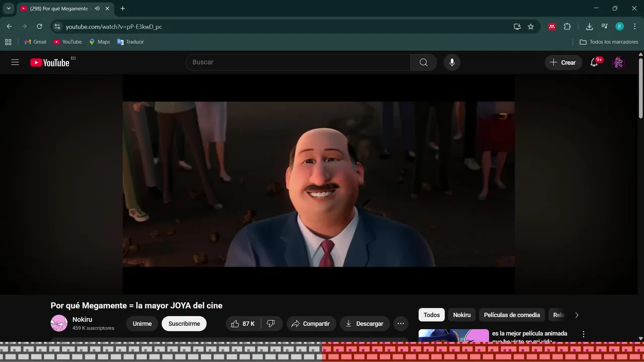Reload the current page
This screenshot has height=362, width=644.
39,27
